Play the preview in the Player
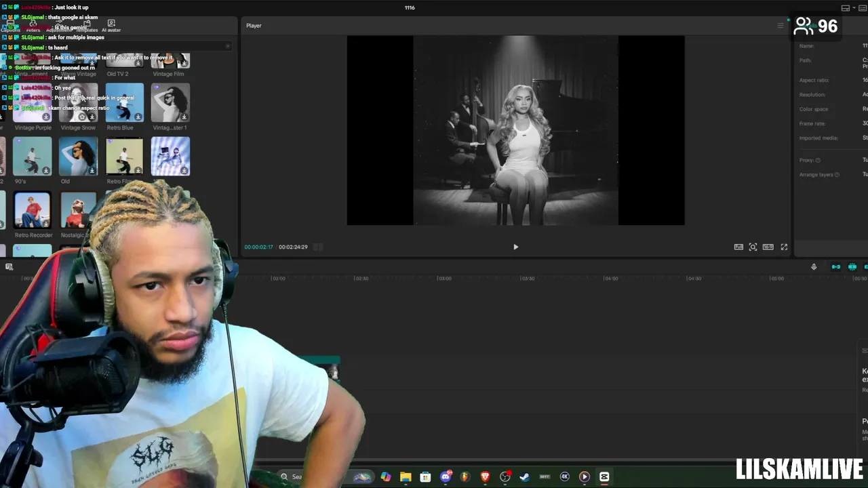 [515, 247]
